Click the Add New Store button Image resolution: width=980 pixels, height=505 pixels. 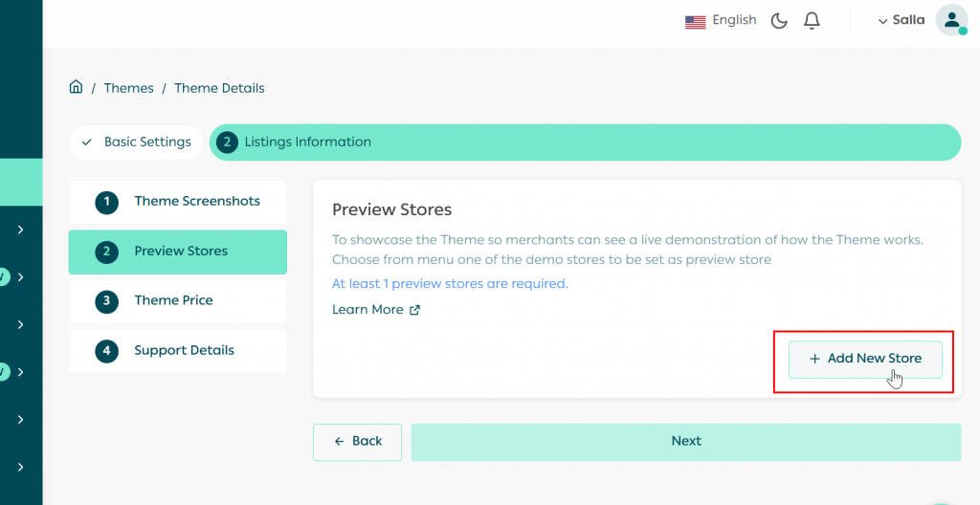click(865, 359)
